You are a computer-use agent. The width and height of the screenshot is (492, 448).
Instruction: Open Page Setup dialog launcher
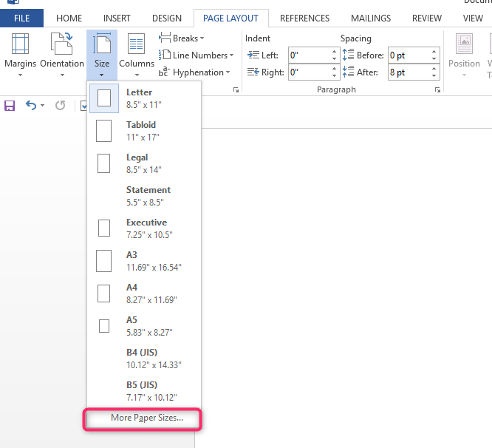pos(236,90)
